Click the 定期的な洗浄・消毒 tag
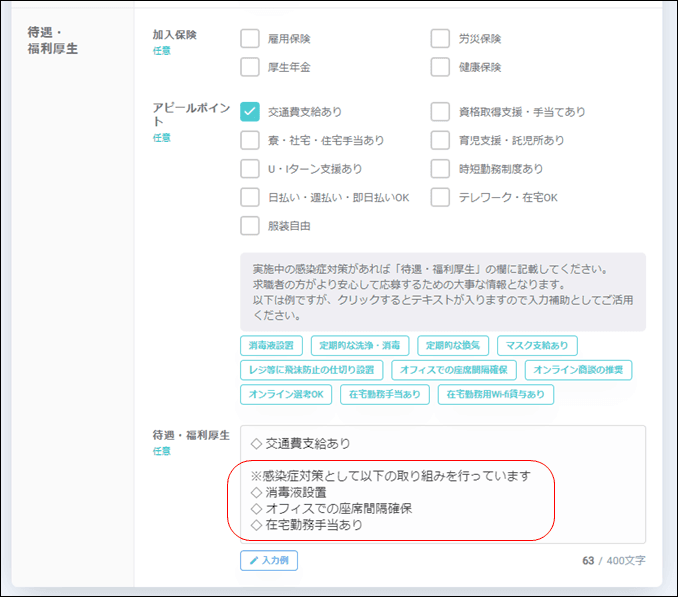Image resolution: width=678 pixels, height=597 pixels. pyautogui.click(x=359, y=346)
